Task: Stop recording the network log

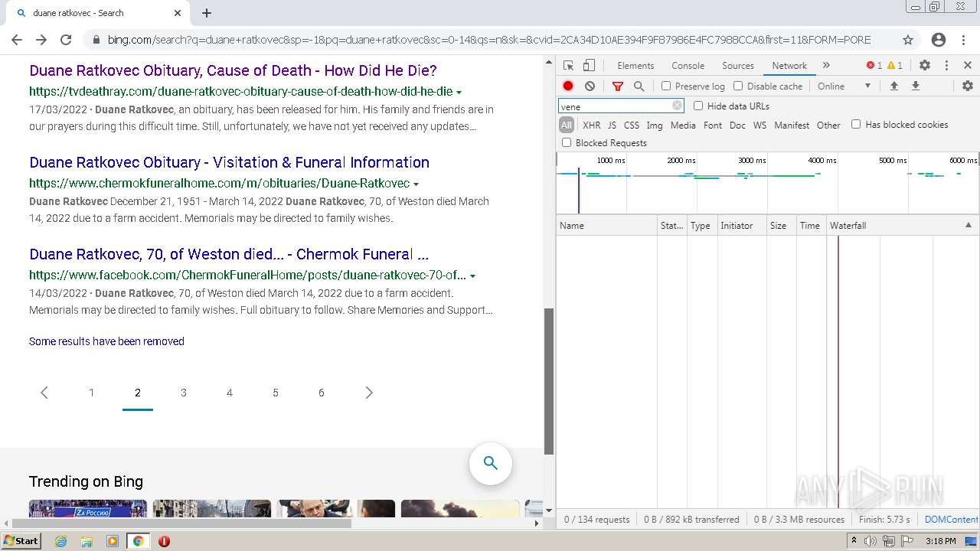Action: 568,86
